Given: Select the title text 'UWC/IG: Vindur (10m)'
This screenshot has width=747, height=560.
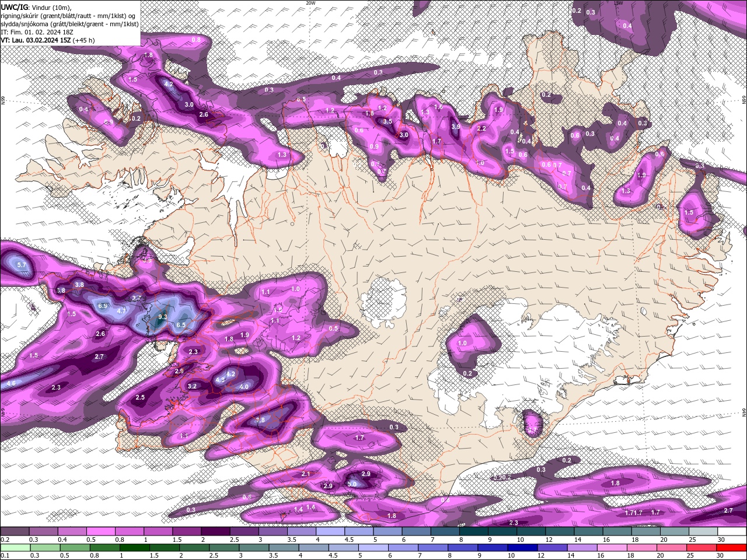Looking at the screenshot, I should click(x=37, y=6).
